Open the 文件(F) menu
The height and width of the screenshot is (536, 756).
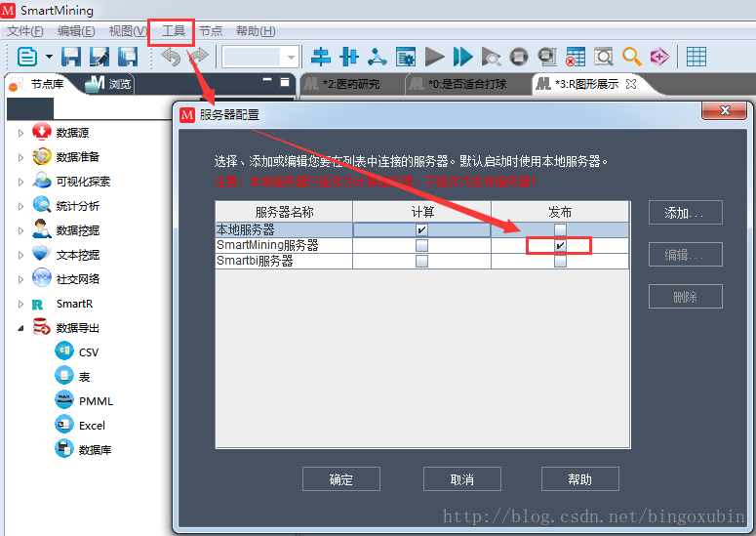25,31
